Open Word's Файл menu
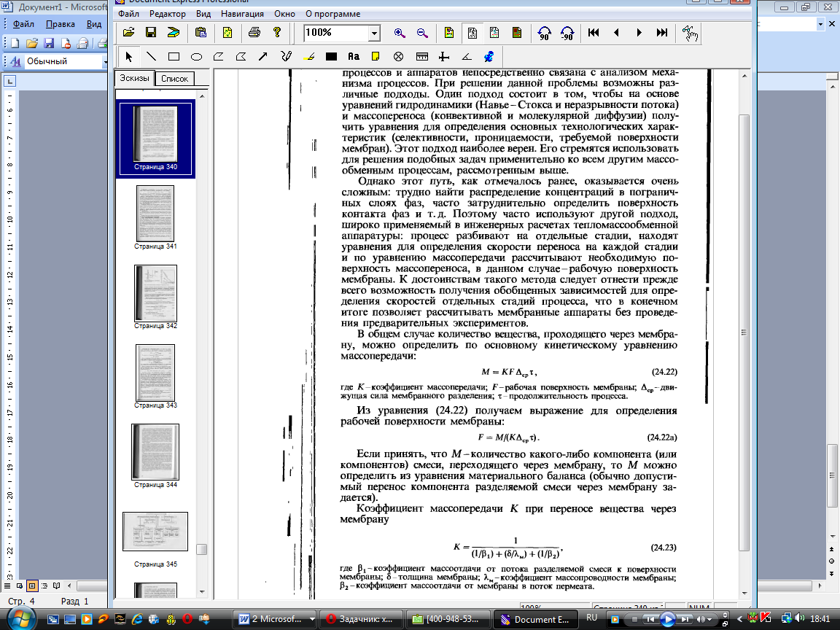Image resolution: width=840 pixels, height=630 pixels. click(23, 24)
